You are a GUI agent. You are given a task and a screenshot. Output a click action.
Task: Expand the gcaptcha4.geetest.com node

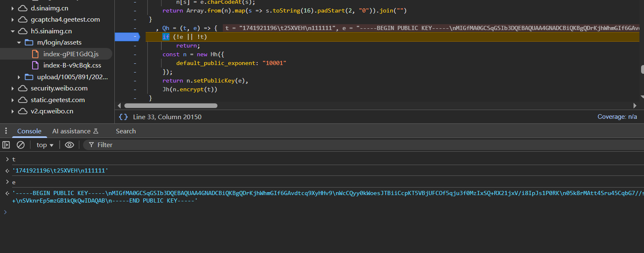click(13, 20)
